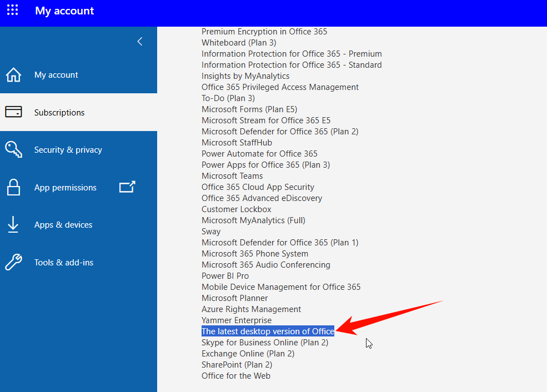Open the app launcher grid icon
The image size is (547, 392).
tap(13, 10)
